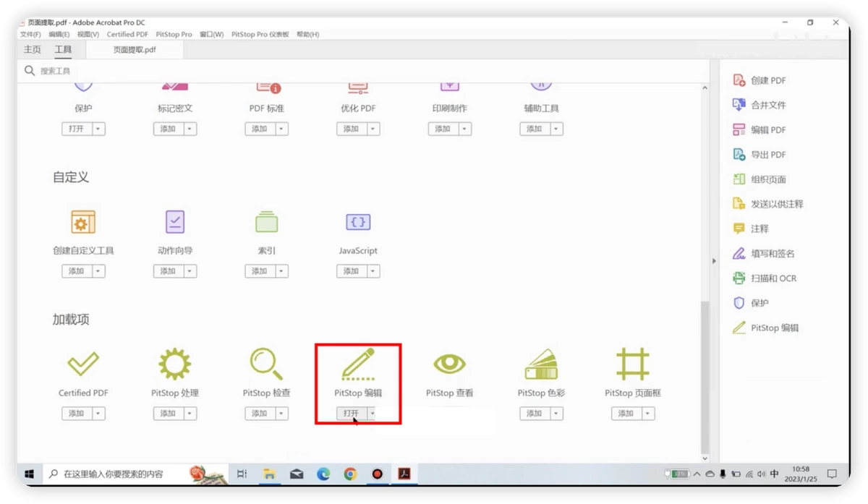868x504 pixels.
Task: Open 组织页面 in the right panel
Action: click(x=759, y=179)
